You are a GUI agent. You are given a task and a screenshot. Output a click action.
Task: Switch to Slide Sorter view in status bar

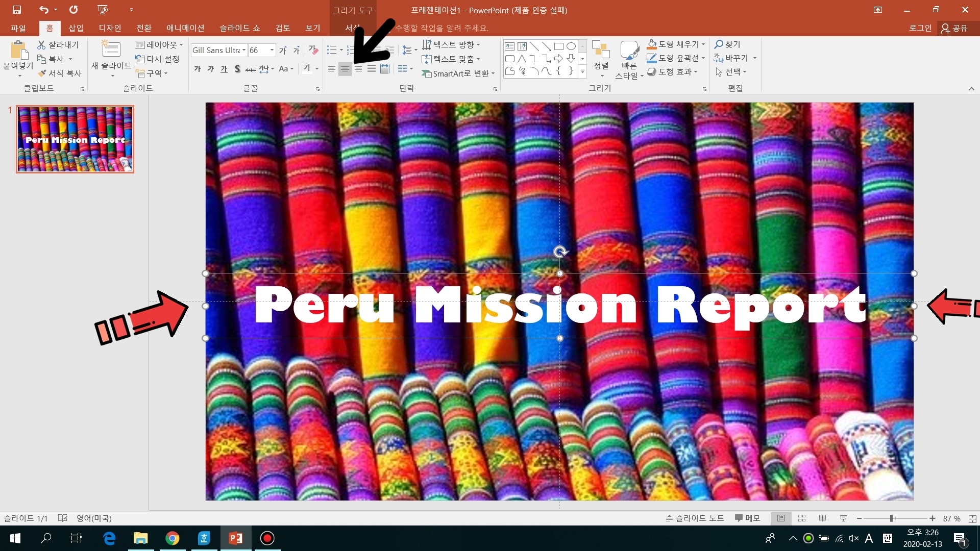pyautogui.click(x=802, y=518)
